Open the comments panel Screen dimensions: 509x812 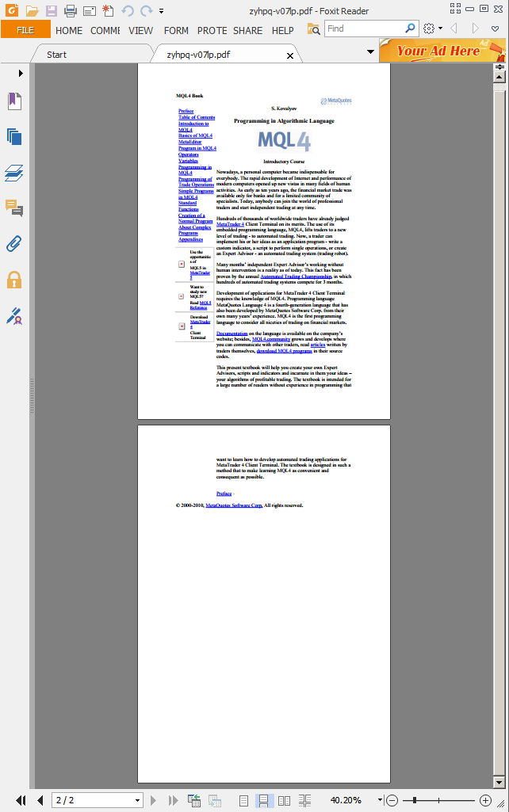pos(14,208)
